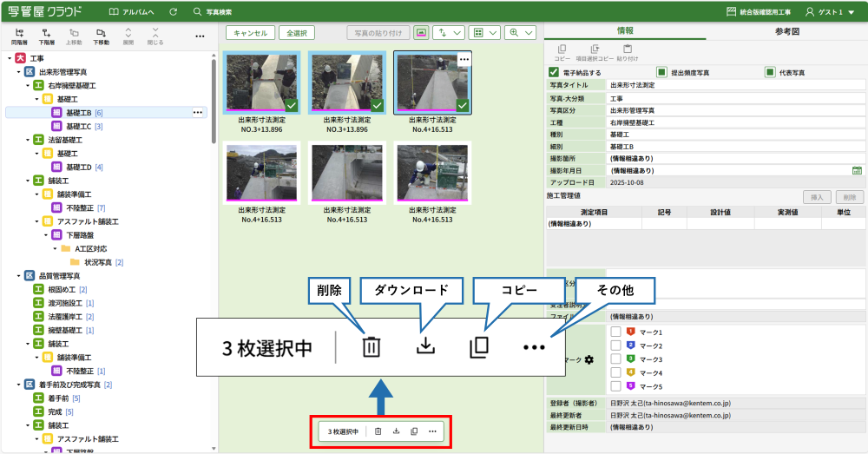The image size is (868, 454).
Task: Collapse the 出来形管理写真 tree node
Action: 19,72
